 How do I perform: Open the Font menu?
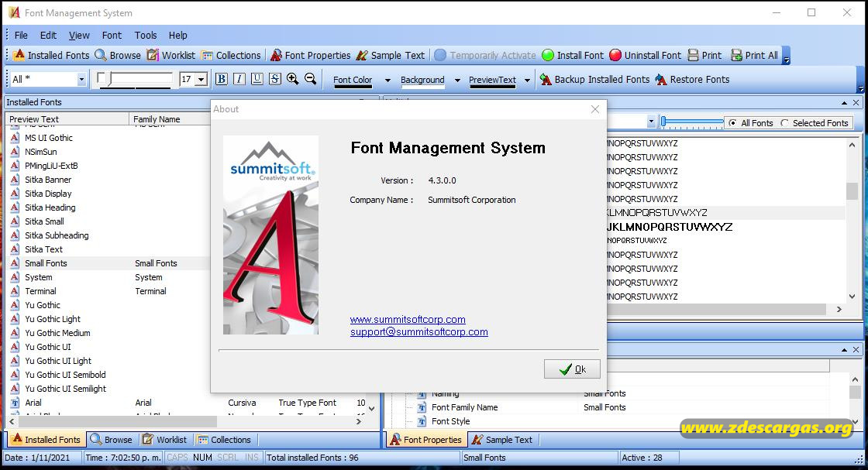[x=112, y=36]
